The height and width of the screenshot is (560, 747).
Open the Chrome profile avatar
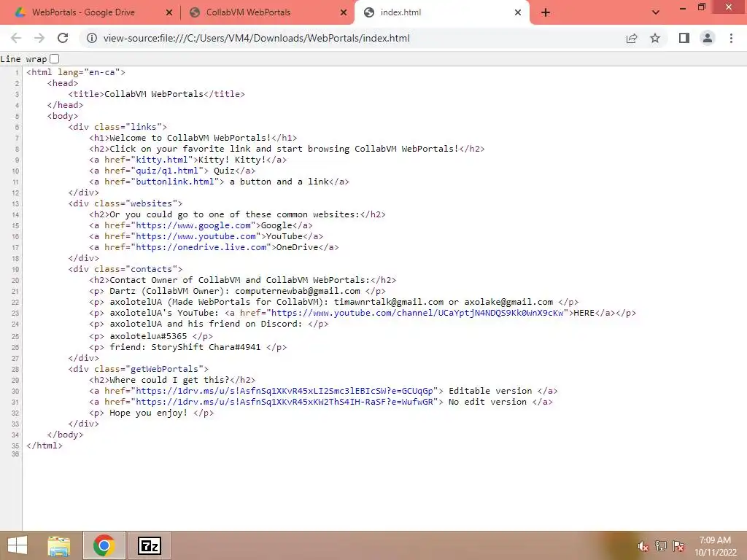click(708, 38)
